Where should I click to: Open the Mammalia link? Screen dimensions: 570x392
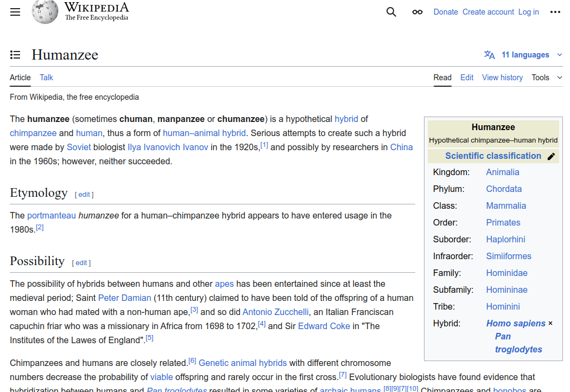click(506, 206)
